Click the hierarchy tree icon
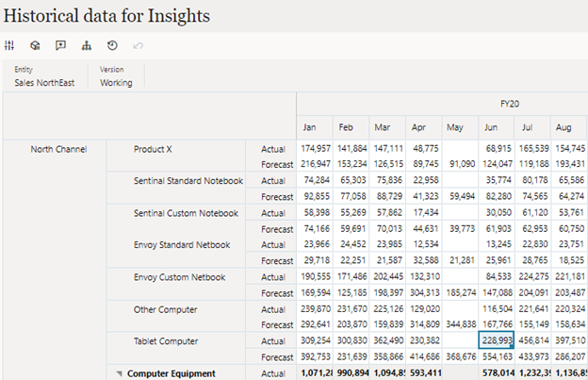 tap(87, 45)
